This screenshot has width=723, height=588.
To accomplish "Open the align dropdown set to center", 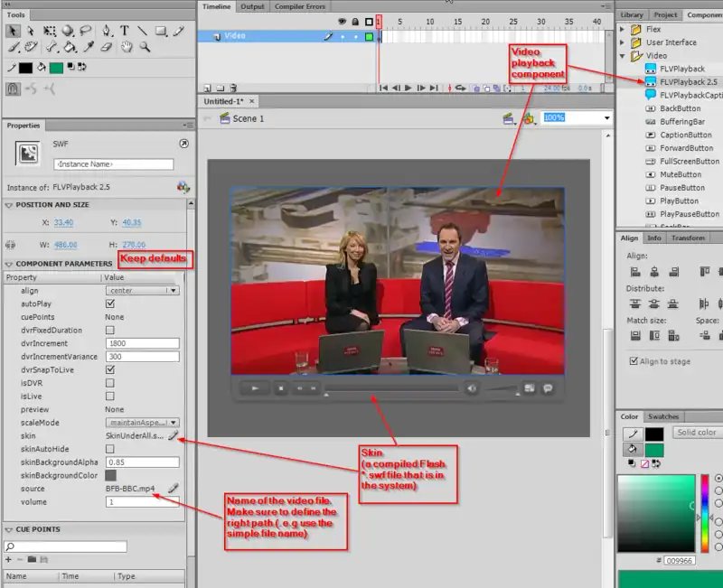I will tap(142, 291).
